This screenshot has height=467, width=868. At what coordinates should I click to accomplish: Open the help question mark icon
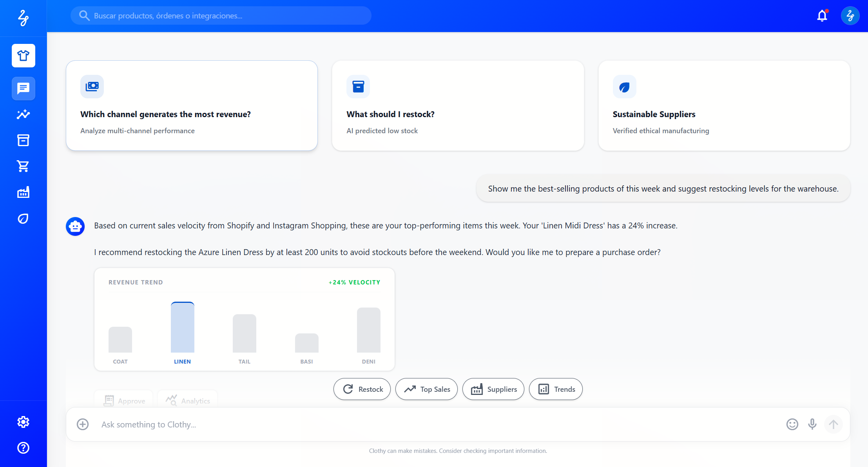pyautogui.click(x=23, y=448)
